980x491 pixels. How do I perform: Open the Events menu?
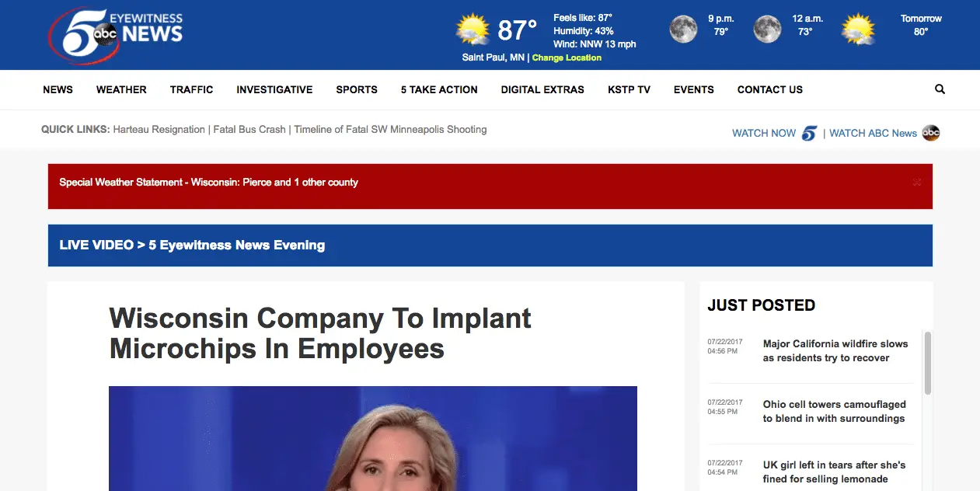693,89
